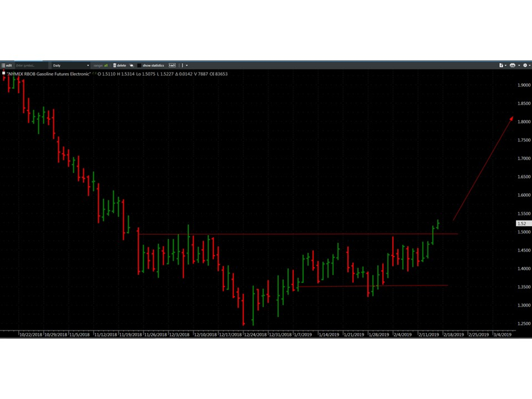Click the lower red support line near 1.3500
The height and width of the screenshot is (399, 532).
pos(373,286)
